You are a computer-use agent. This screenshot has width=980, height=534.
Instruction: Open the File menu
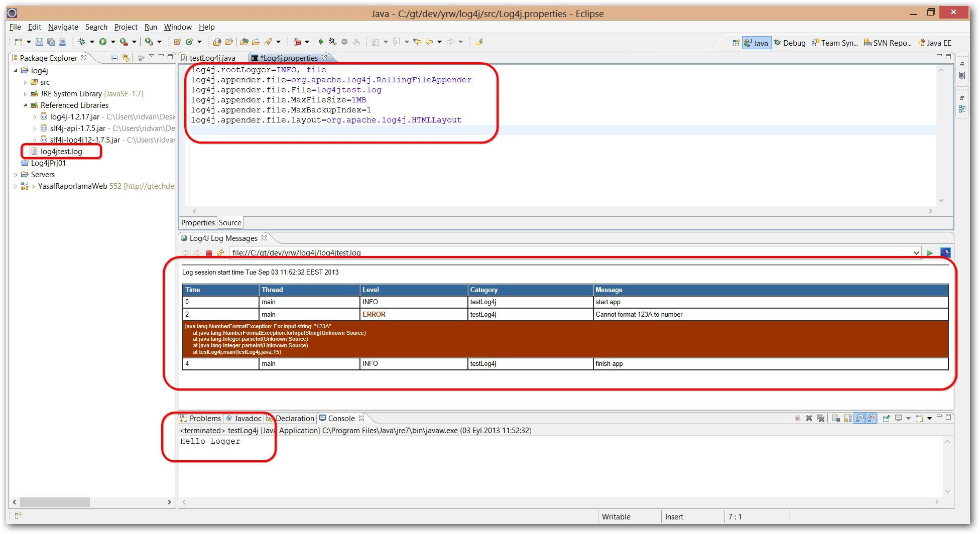point(15,27)
